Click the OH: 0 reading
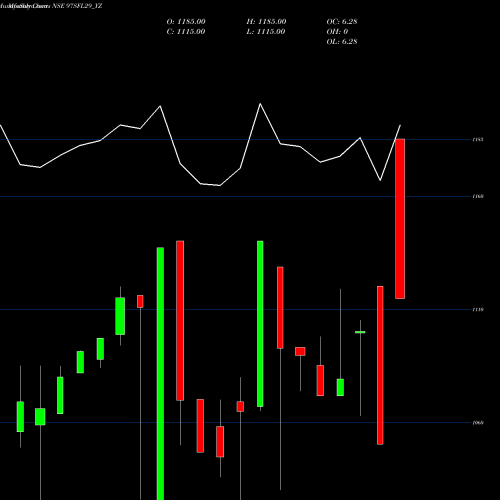The image size is (500, 500). tap(337, 32)
